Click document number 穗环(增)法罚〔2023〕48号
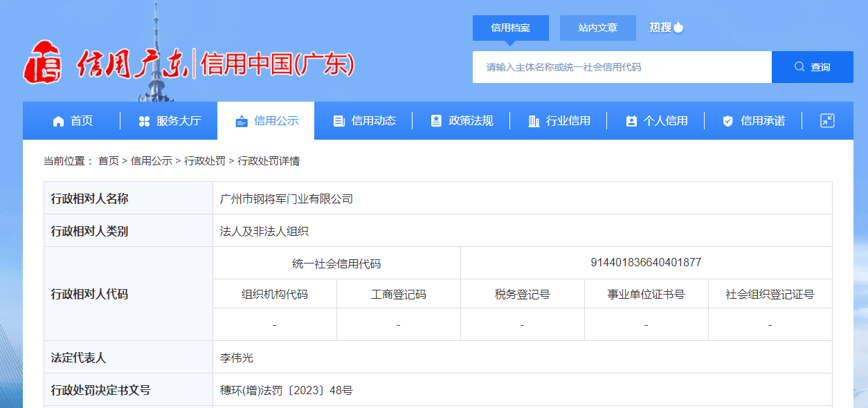Screen dimensions: 868x408 pos(287,390)
